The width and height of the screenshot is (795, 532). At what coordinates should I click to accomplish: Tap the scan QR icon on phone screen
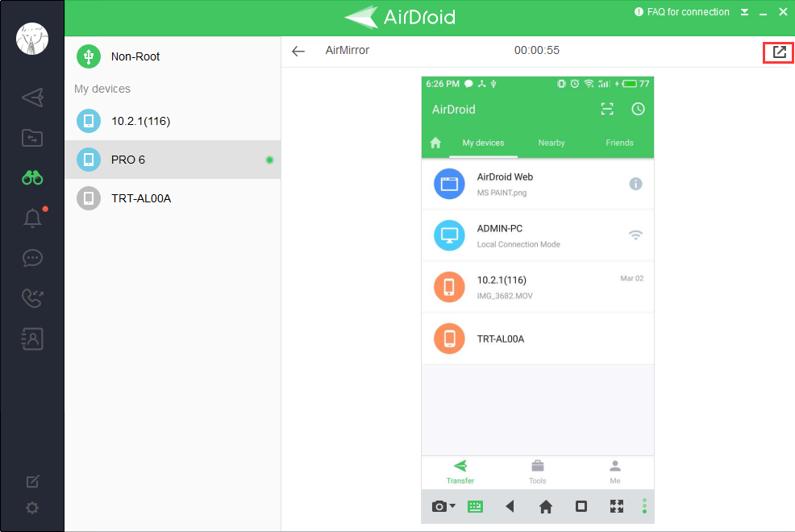pos(607,109)
